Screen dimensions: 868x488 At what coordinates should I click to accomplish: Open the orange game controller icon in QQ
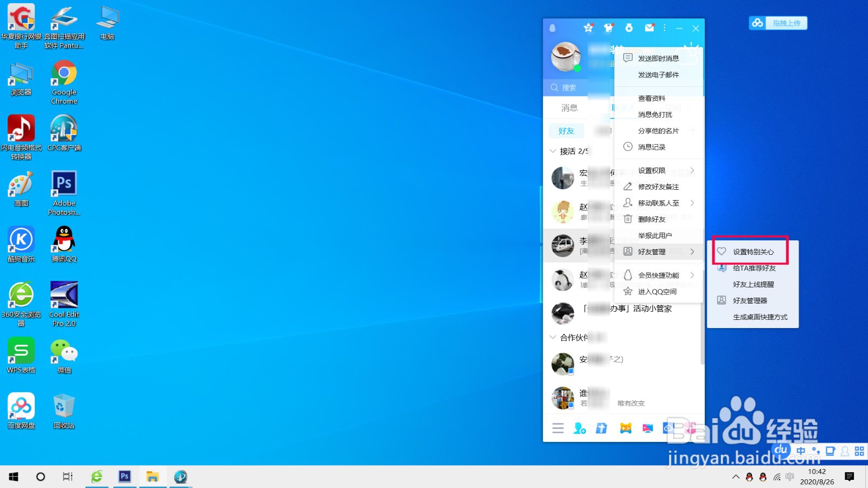pos(626,428)
